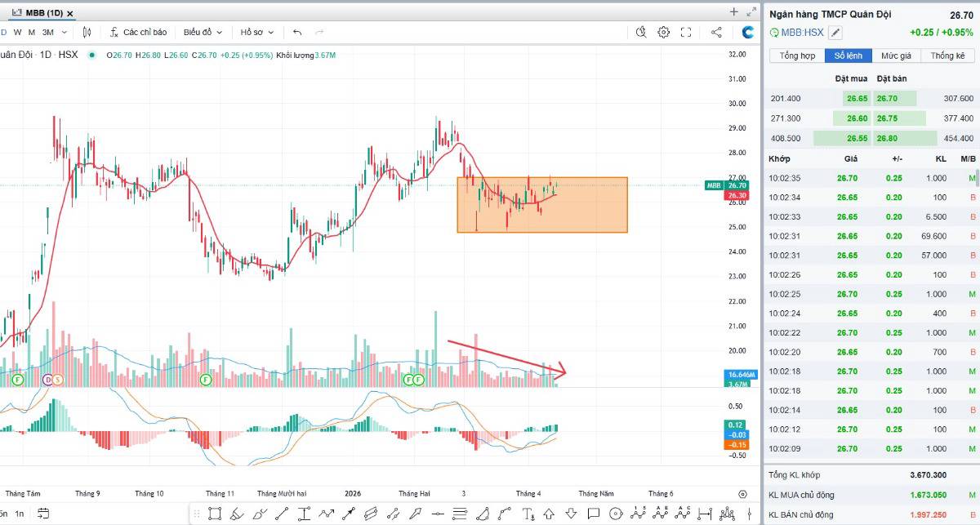
Task: Open time axis settings gear icon
Action: [x=742, y=494]
